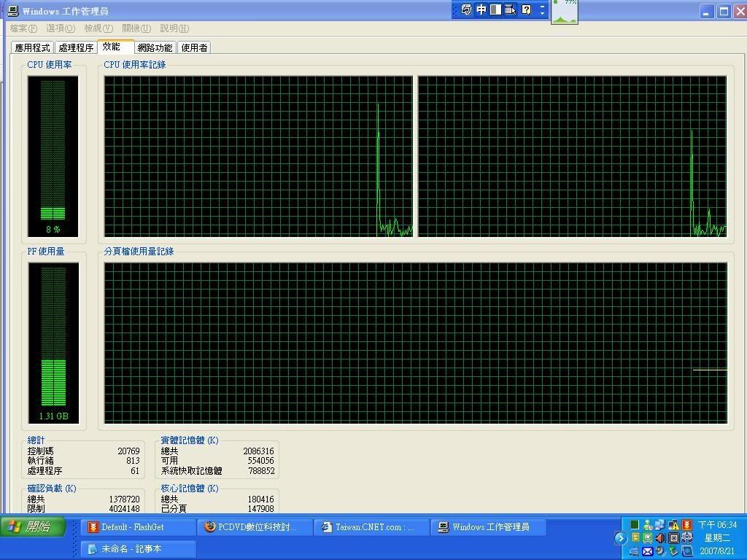The width and height of the screenshot is (747, 560).
Task: Click the Task Manager title bar icon
Action: pos(12,11)
